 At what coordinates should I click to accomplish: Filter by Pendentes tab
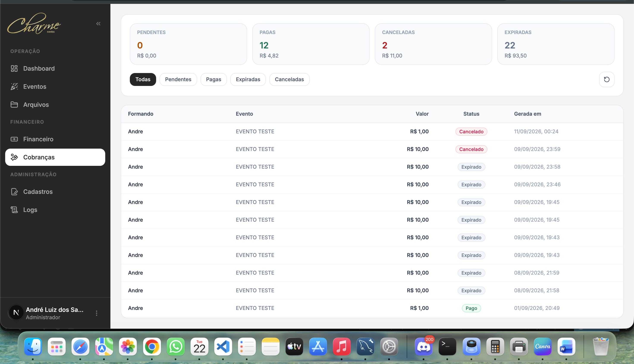tap(178, 79)
